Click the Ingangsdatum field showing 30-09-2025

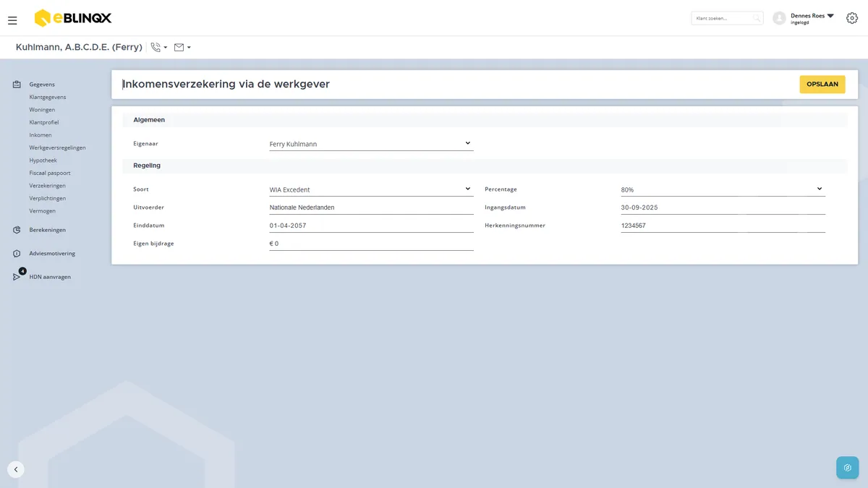point(723,207)
